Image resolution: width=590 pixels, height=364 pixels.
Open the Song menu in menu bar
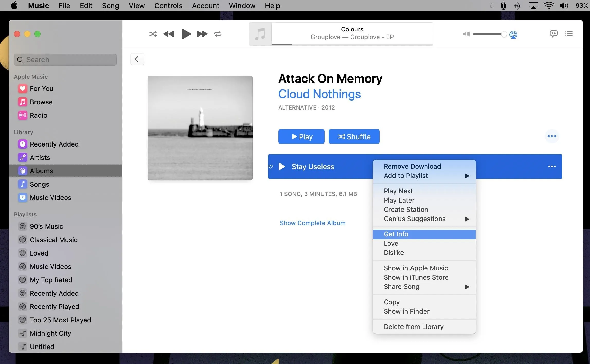pos(110,6)
